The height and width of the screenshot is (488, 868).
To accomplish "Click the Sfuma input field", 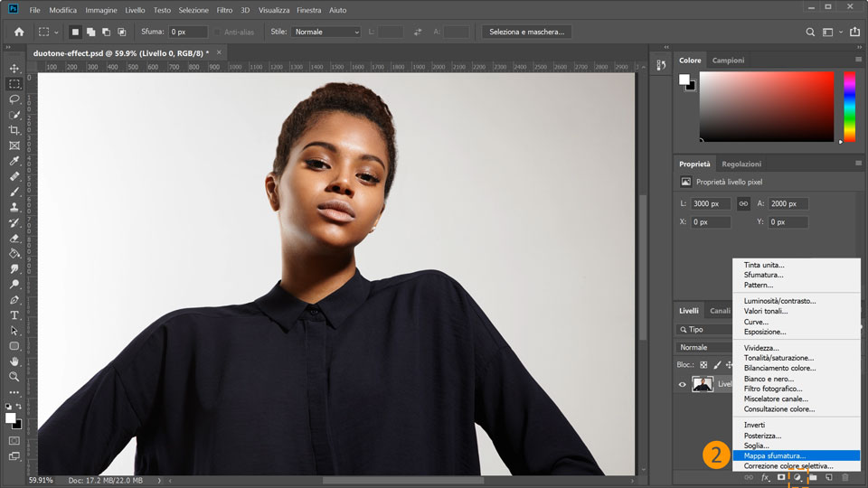I will pos(188,33).
